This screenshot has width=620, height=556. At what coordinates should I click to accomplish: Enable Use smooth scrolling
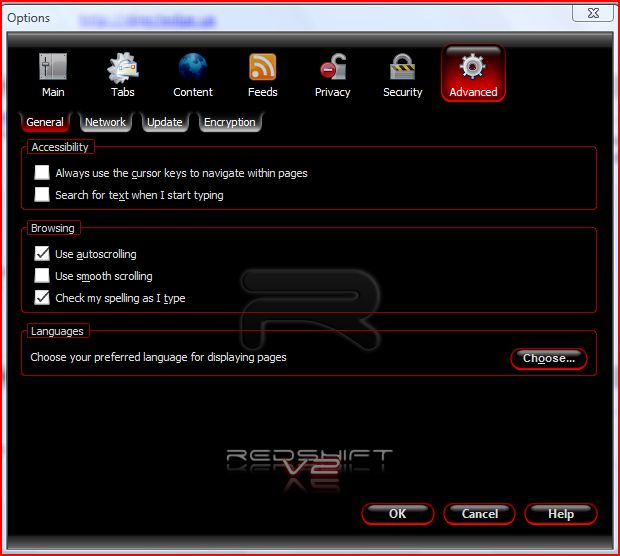pos(42,276)
